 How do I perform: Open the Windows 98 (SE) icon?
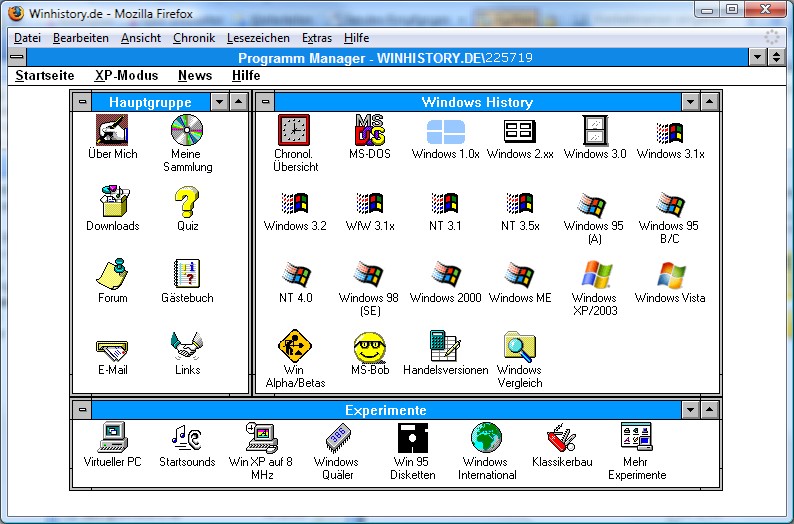369,274
